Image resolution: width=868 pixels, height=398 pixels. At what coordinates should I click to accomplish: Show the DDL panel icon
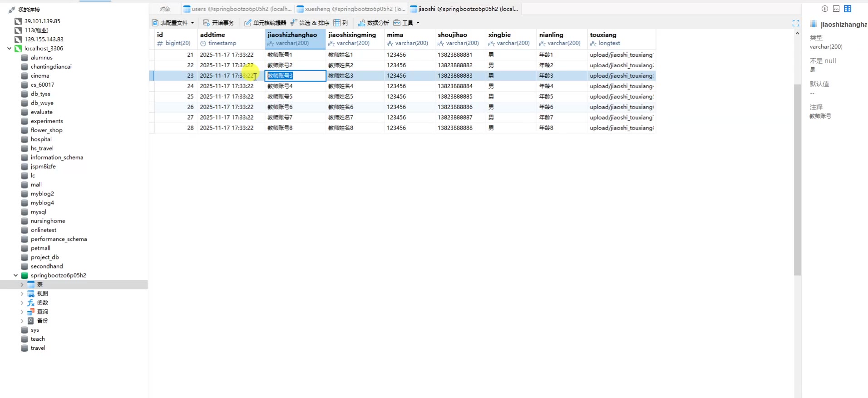tap(836, 9)
